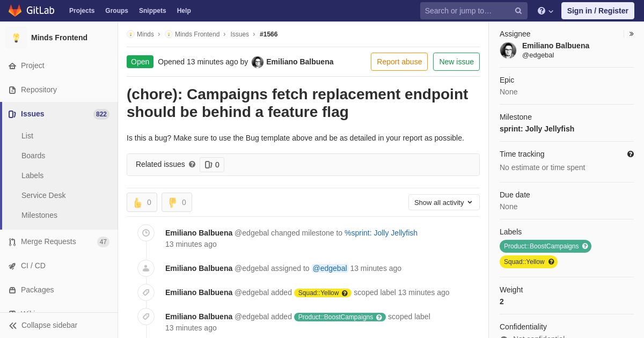644x338 pixels.
Task: Open the GitLab logo home link
Action: [31, 11]
